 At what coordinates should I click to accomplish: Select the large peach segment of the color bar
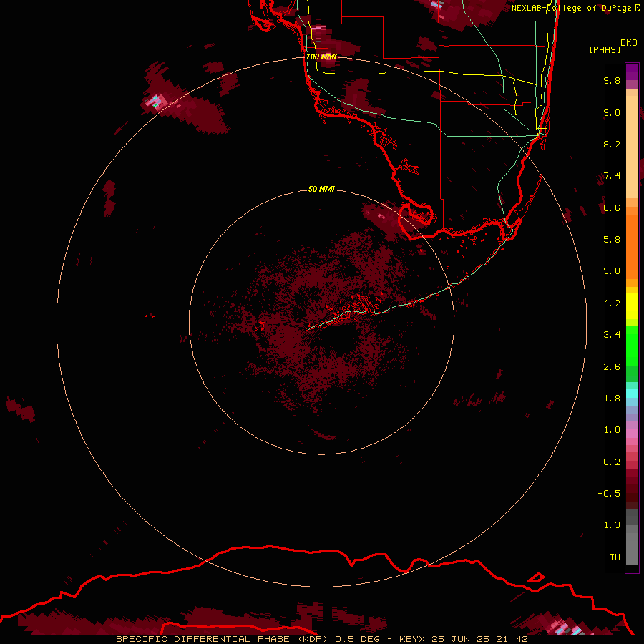(632, 147)
